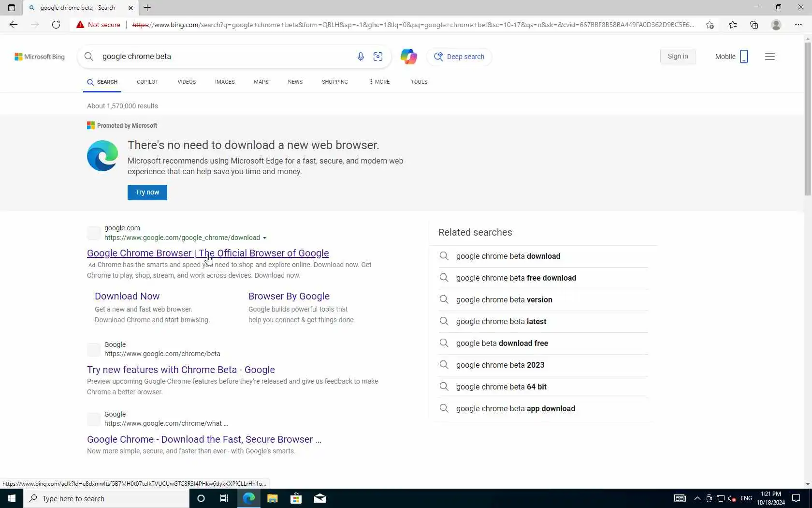Open the Favorites list icon
This screenshot has height=508, width=812.
click(733, 25)
